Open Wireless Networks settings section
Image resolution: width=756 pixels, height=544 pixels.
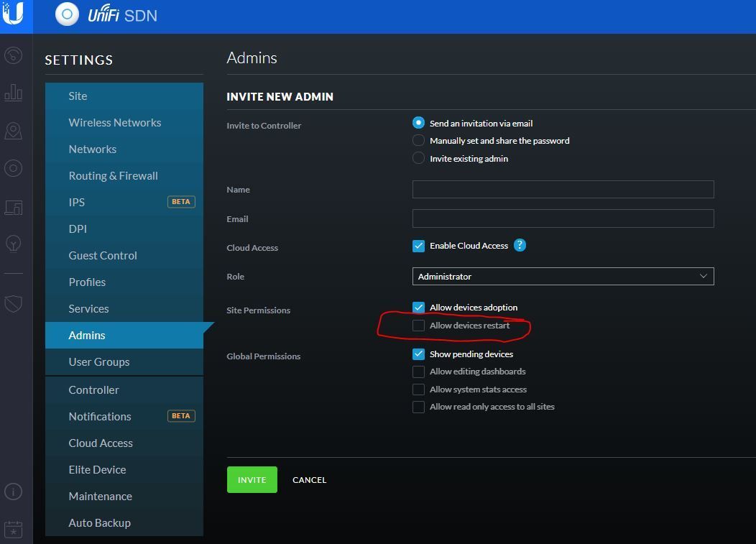(x=115, y=123)
